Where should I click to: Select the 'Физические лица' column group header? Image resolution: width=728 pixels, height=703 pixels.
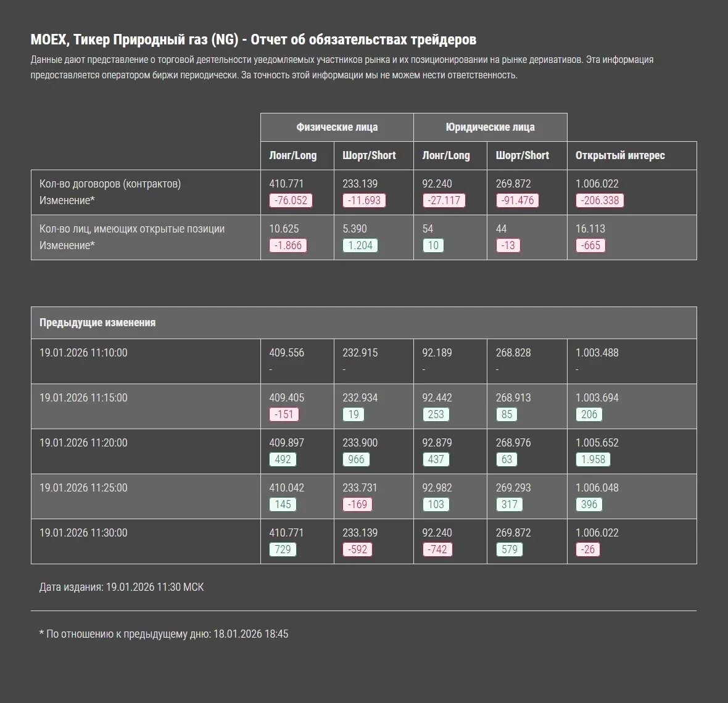(x=337, y=127)
